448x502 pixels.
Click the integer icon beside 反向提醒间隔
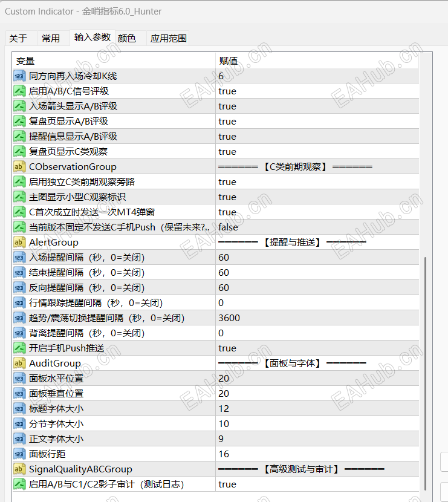point(19,288)
